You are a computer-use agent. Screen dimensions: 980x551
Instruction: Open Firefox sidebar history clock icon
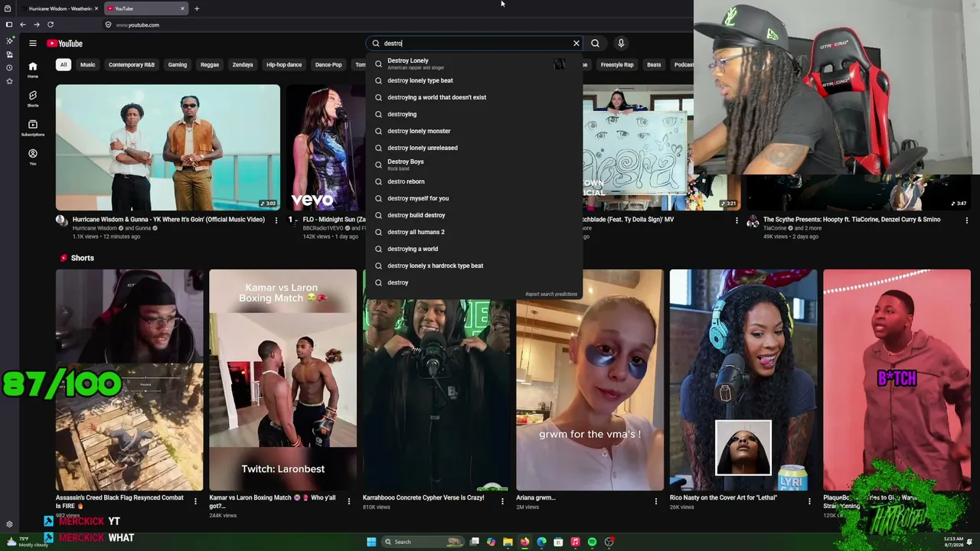(9, 67)
